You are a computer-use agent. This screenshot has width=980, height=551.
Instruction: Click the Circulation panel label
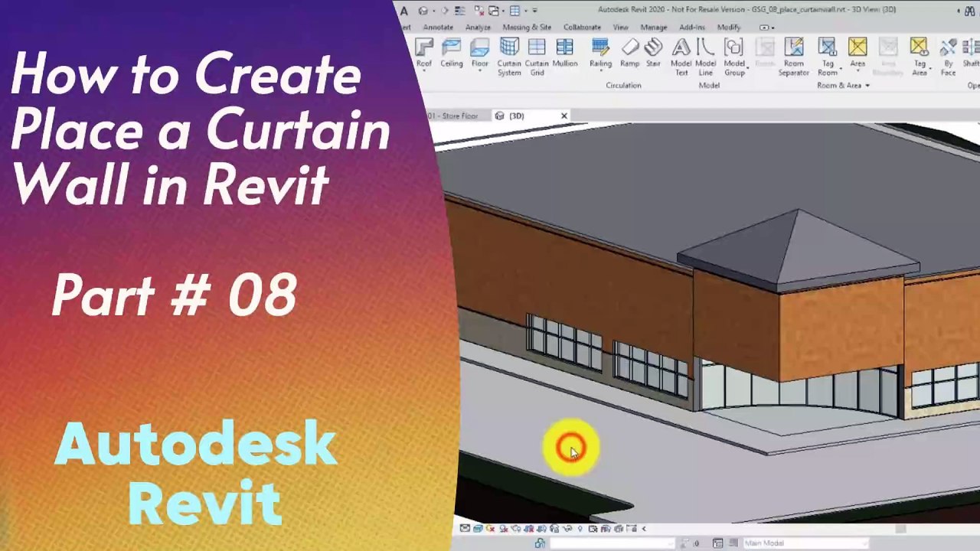(x=623, y=86)
